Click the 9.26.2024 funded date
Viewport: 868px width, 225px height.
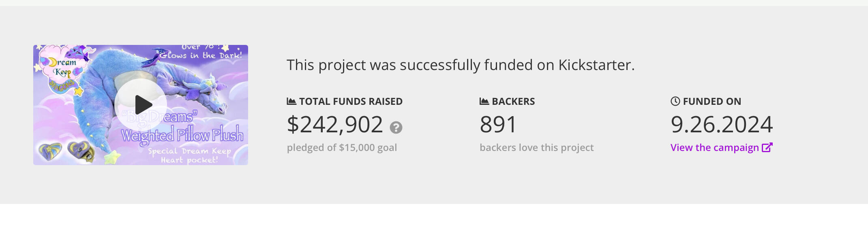(722, 124)
